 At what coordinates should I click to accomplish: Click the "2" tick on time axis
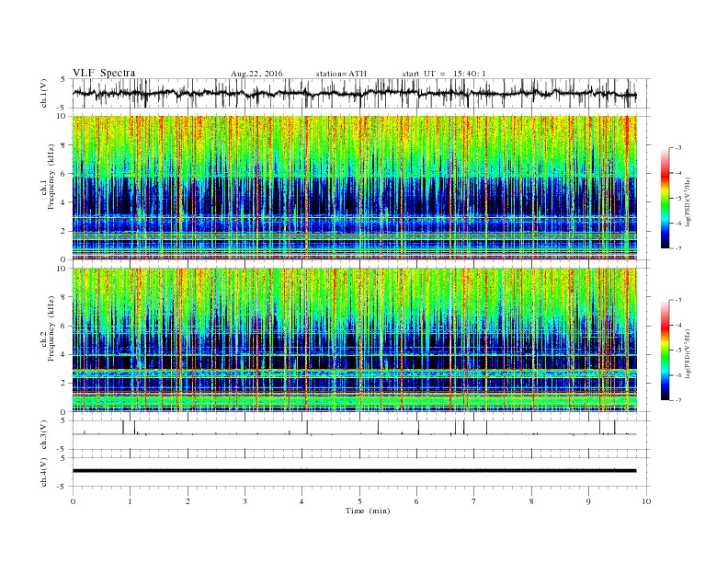(x=188, y=501)
